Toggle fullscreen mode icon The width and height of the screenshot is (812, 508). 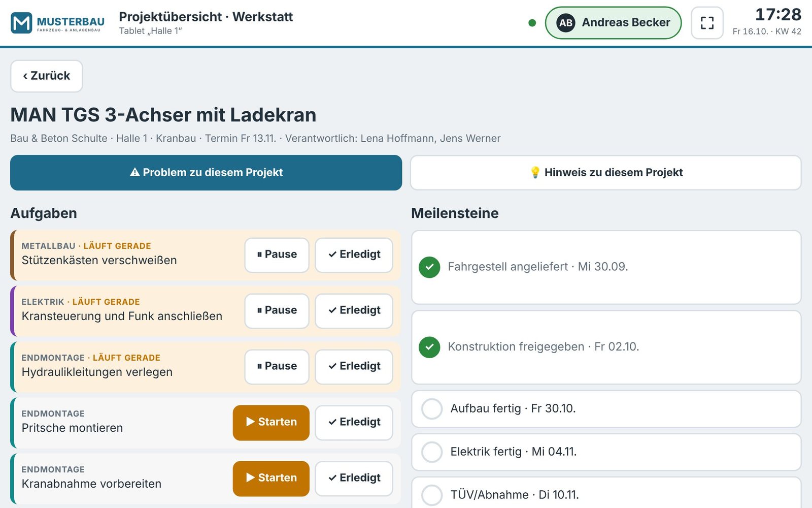pos(707,23)
